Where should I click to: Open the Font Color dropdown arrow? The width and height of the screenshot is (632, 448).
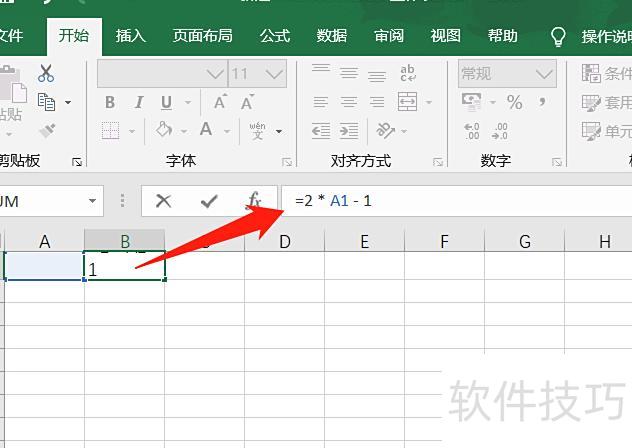point(227,131)
